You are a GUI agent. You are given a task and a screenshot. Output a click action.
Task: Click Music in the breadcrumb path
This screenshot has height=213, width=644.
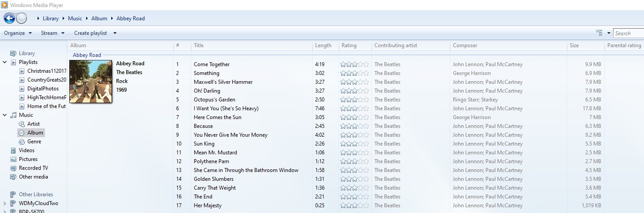(x=75, y=19)
